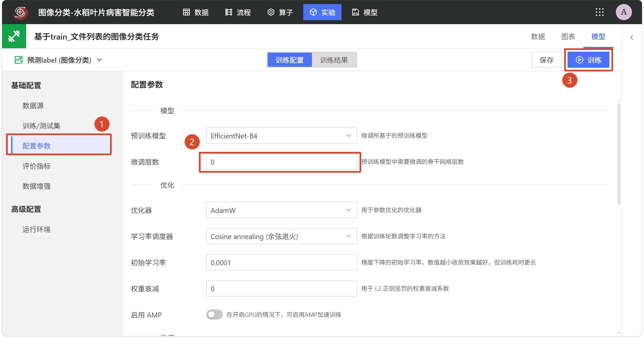644x338 pixels.
Task: Select 训练/测试集 in the sidebar
Action: pos(41,126)
